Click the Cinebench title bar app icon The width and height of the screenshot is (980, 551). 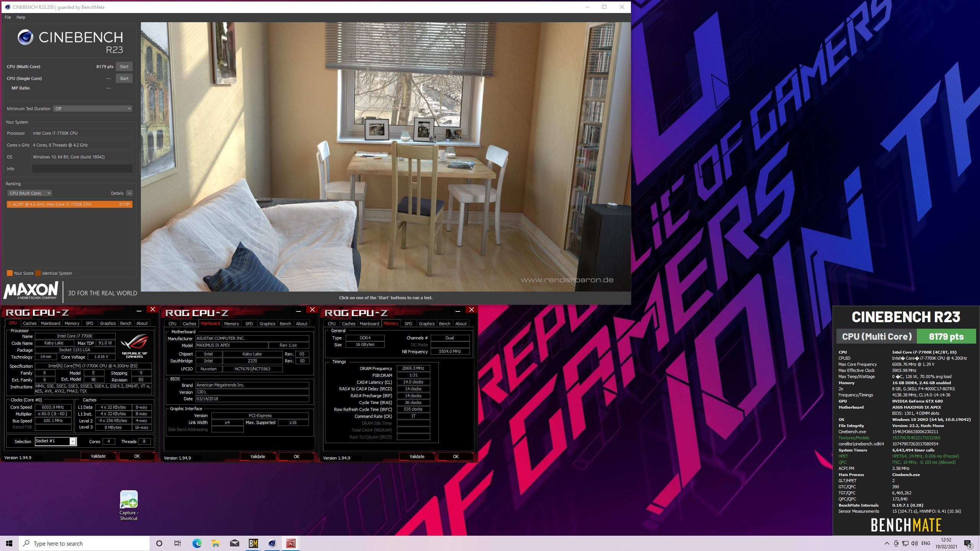click(7, 7)
